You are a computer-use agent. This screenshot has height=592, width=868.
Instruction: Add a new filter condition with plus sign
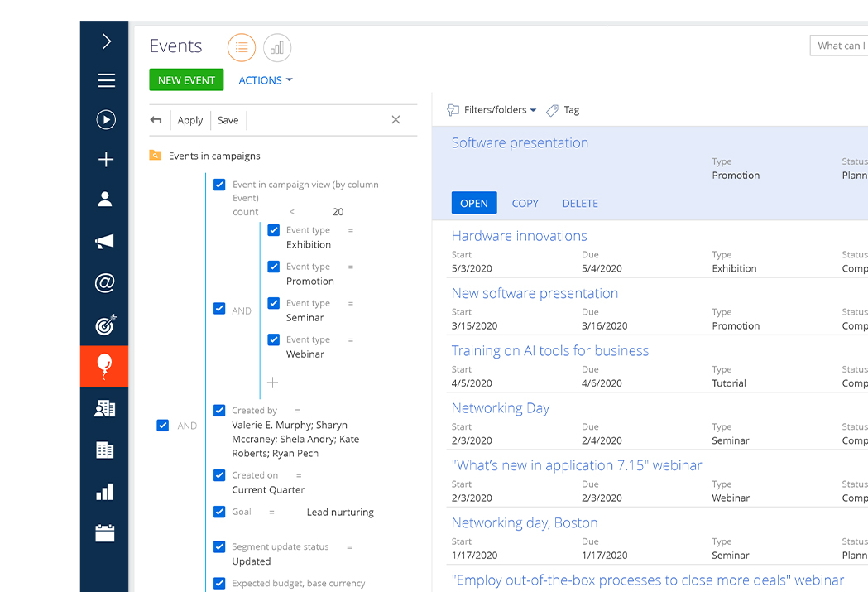point(272,383)
